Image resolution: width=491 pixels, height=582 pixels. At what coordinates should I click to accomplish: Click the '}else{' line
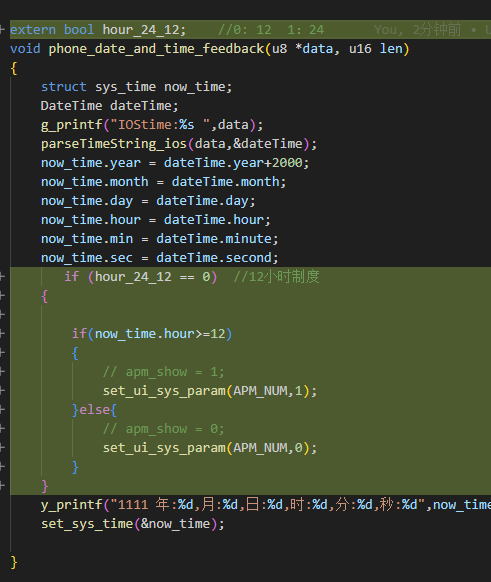point(94,410)
